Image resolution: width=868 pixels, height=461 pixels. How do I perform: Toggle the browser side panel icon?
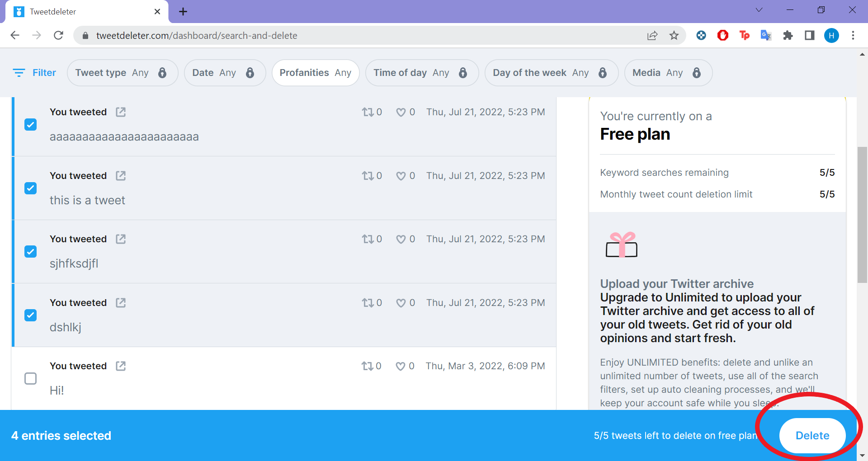810,35
